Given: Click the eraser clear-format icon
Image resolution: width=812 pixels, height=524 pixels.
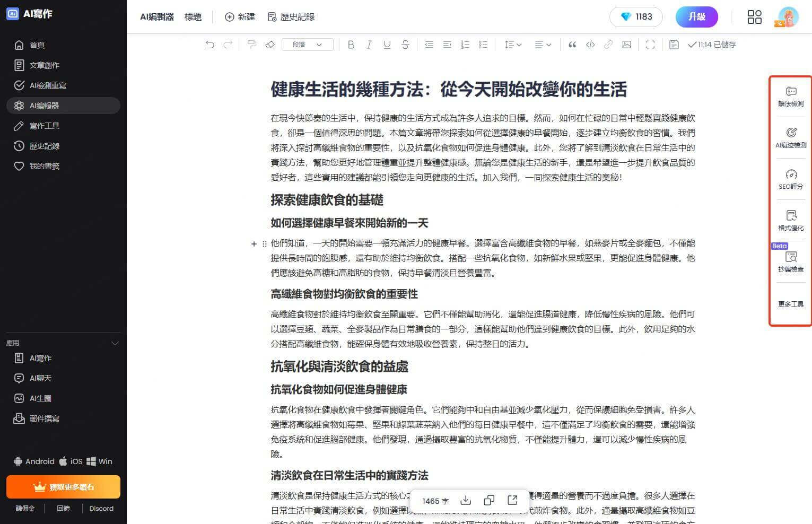Looking at the screenshot, I should (270, 45).
